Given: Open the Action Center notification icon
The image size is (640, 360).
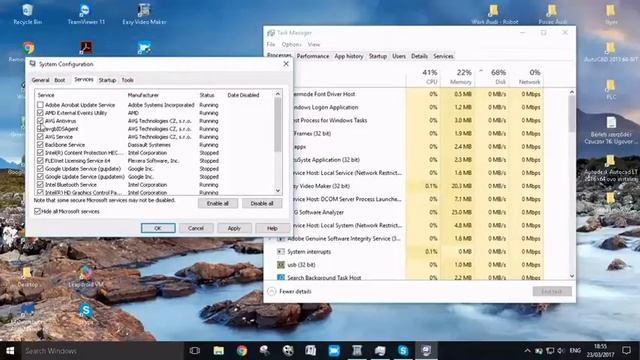Looking at the screenshot, I should [x=626, y=350].
